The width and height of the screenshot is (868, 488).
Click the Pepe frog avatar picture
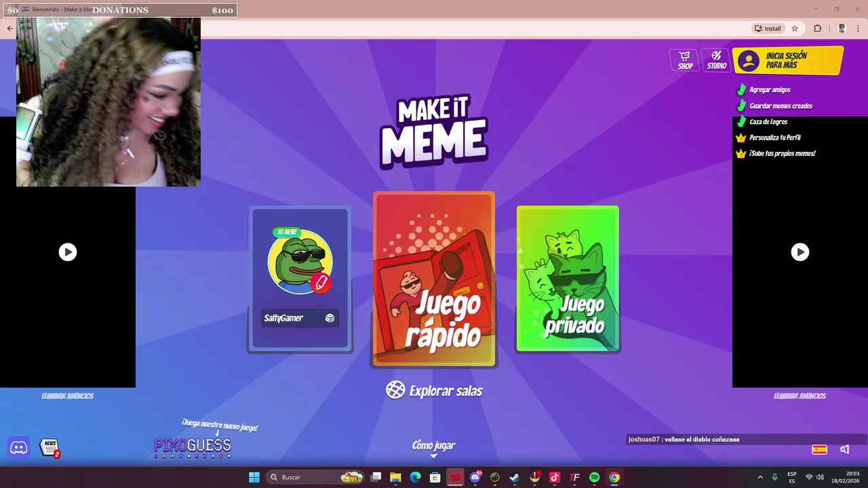300,262
